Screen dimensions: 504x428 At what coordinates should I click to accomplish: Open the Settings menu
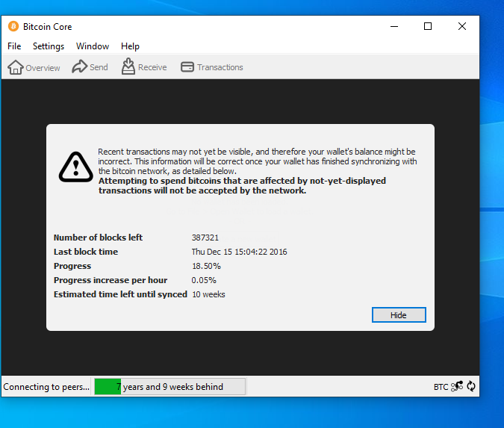(49, 46)
